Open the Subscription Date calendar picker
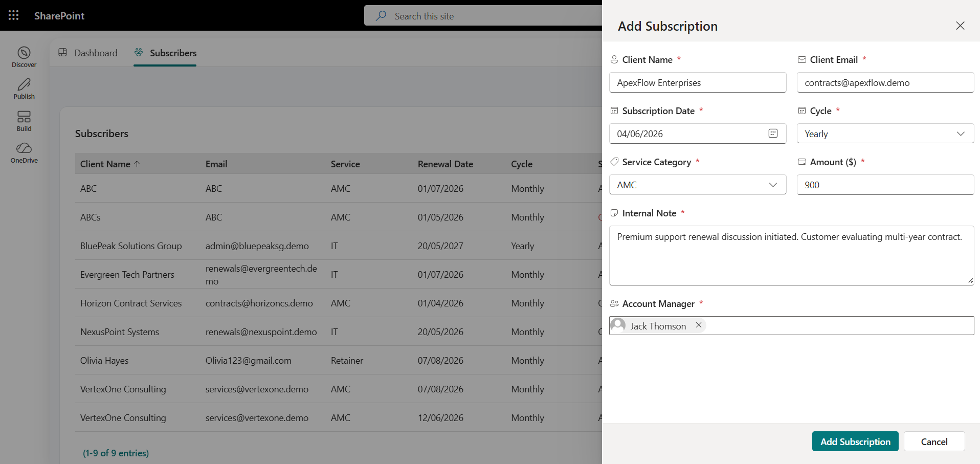980x464 pixels. click(x=773, y=134)
